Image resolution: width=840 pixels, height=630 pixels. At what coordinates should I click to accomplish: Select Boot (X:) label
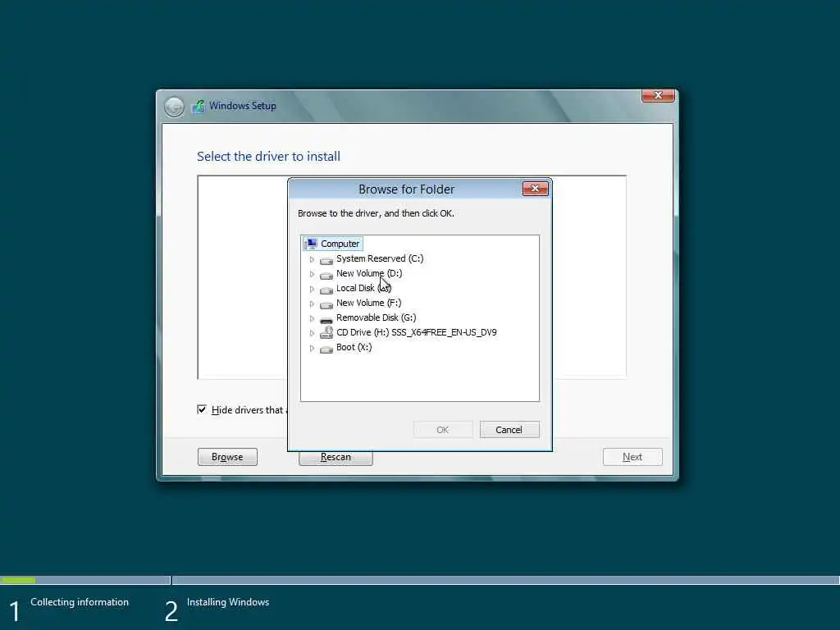tap(354, 347)
